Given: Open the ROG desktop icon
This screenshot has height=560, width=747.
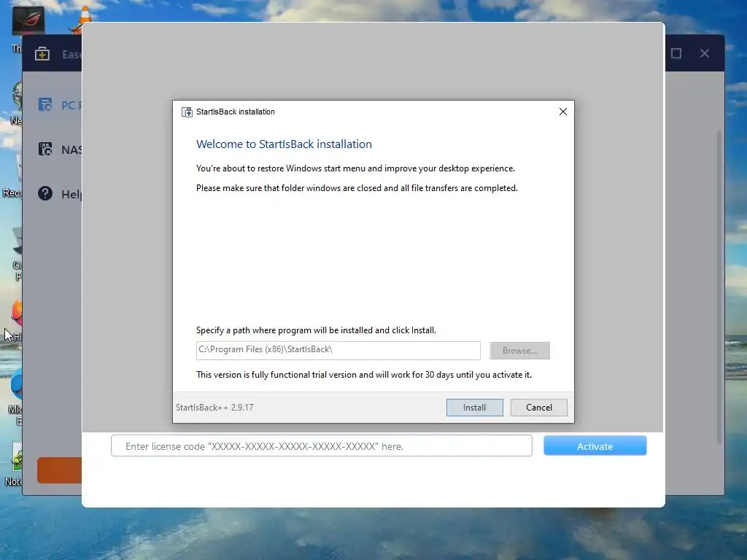Looking at the screenshot, I should click(28, 21).
